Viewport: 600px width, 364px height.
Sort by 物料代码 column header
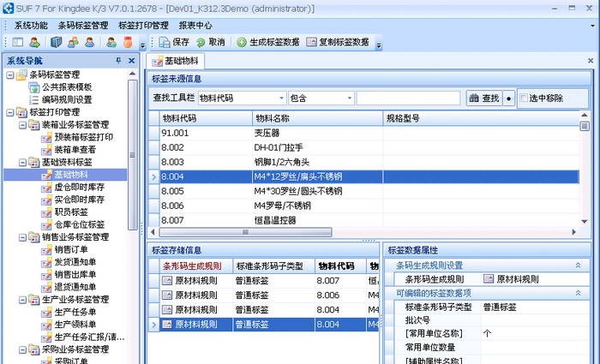[x=207, y=118]
